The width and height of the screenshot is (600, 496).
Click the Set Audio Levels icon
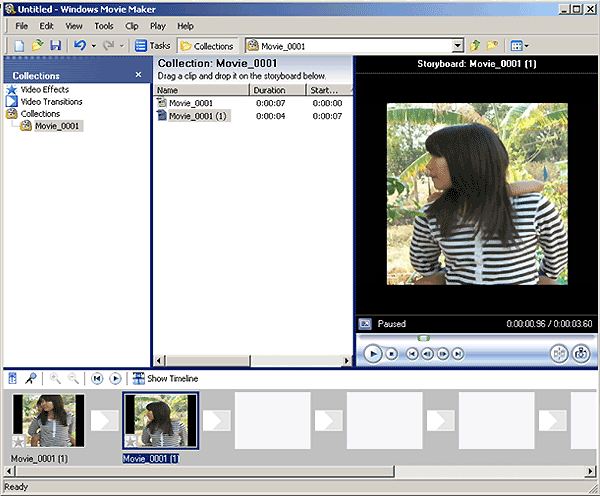(x=13, y=379)
